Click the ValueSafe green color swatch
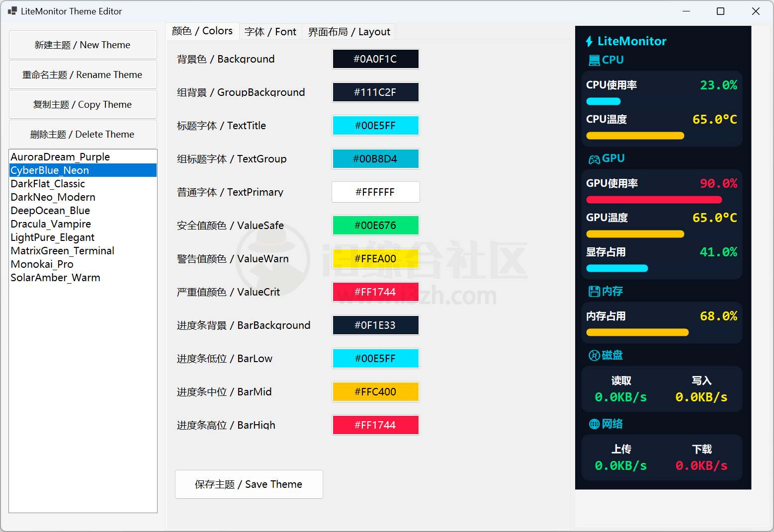 coord(375,225)
